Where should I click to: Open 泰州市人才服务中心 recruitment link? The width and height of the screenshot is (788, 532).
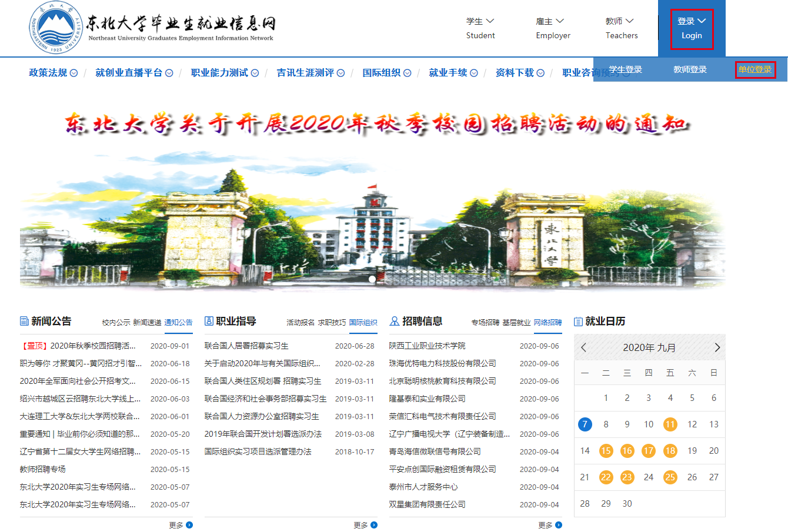tap(423, 487)
